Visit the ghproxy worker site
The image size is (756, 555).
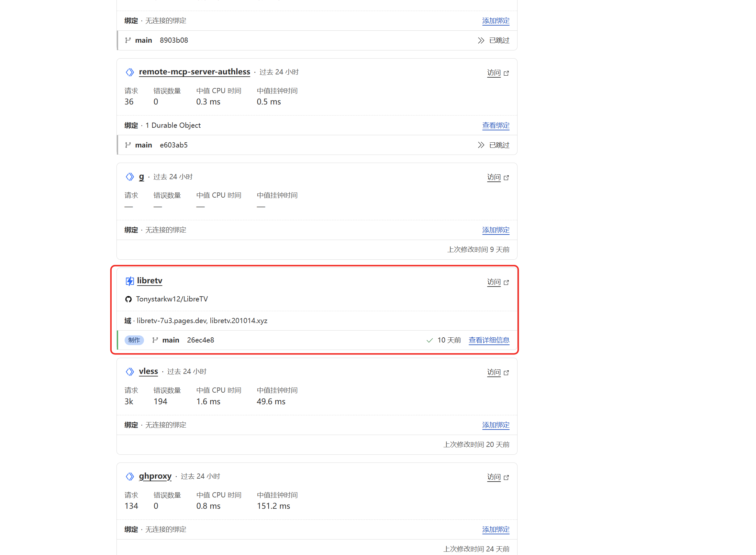point(494,477)
